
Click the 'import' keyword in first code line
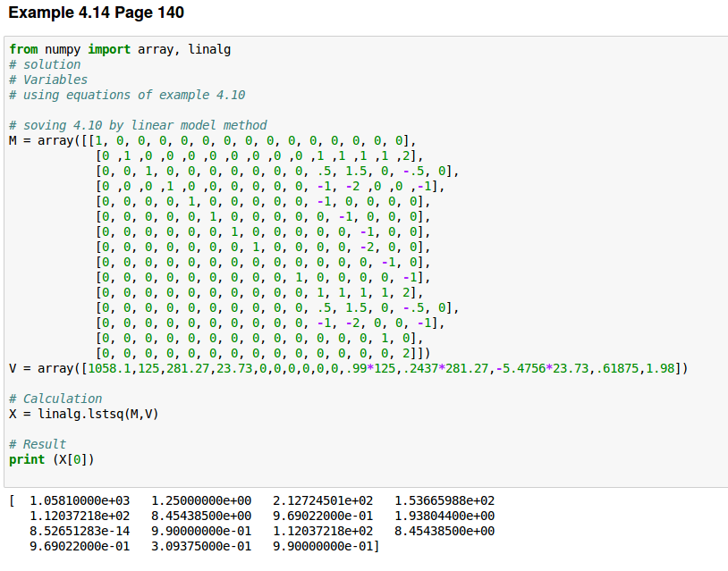[x=109, y=49]
